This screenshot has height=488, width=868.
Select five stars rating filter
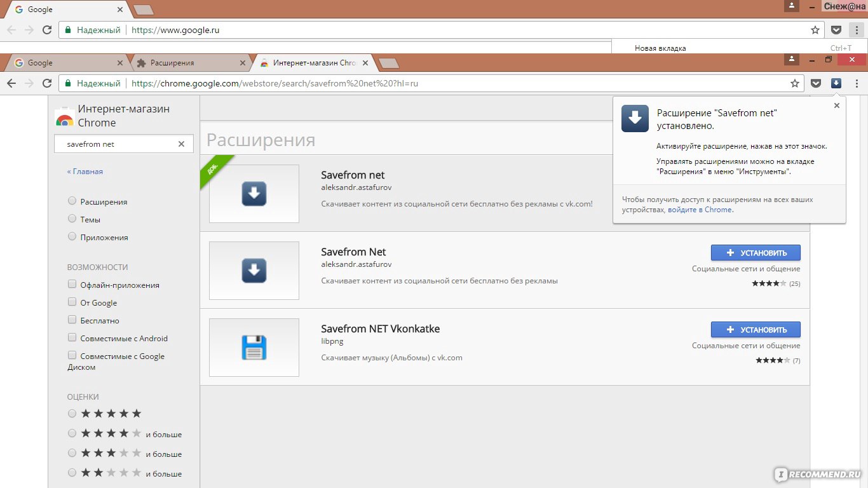(72, 414)
